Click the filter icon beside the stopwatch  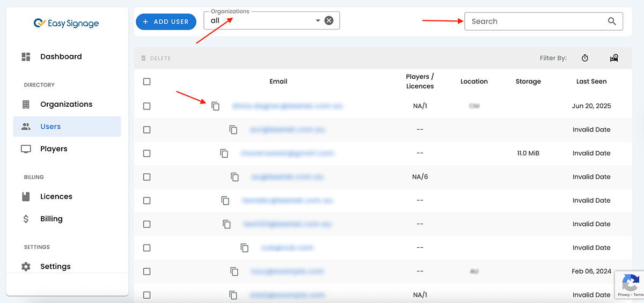pyautogui.click(x=614, y=58)
